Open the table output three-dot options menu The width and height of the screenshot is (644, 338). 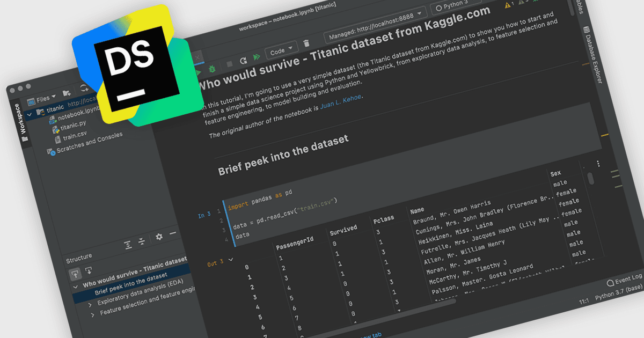click(598, 164)
